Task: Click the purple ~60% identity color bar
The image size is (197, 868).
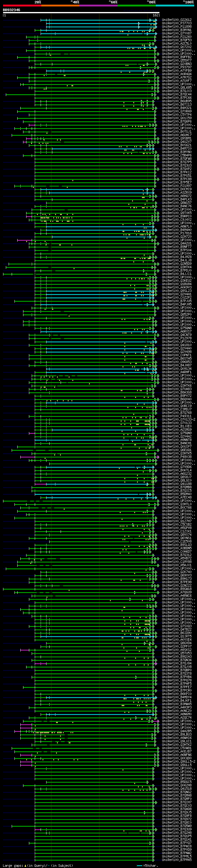Action: click(98, 6)
